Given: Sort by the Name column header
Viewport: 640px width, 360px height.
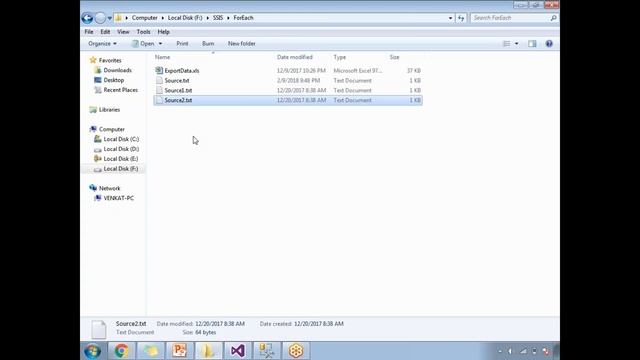Looking at the screenshot, I should [x=162, y=57].
